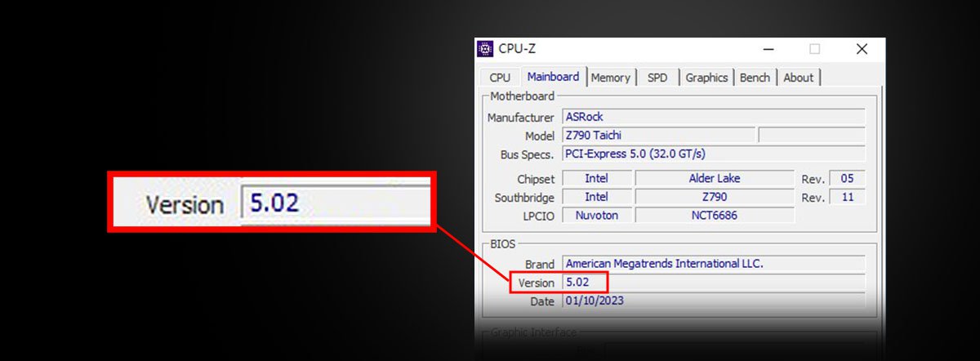Switch to the CPU tab

(x=500, y=78)
